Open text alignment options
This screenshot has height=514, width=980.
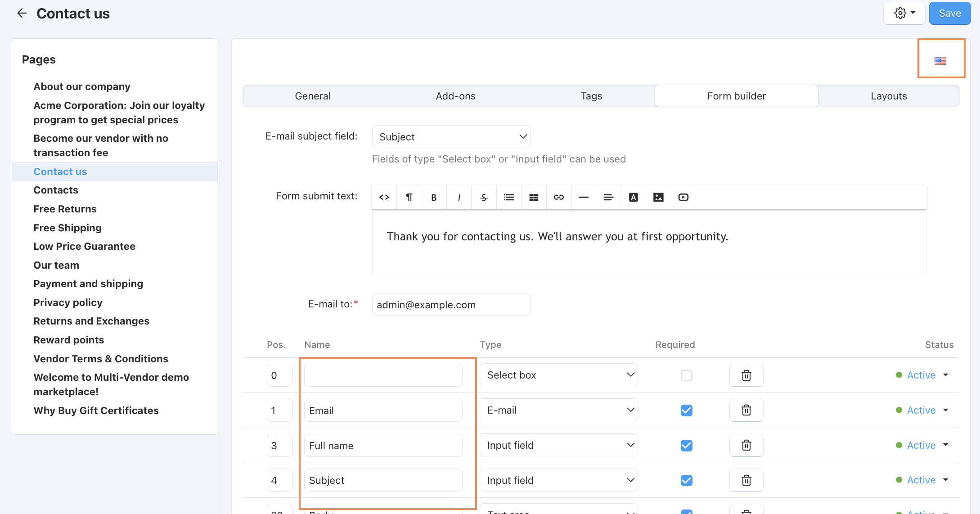click(x=608, y=197)
